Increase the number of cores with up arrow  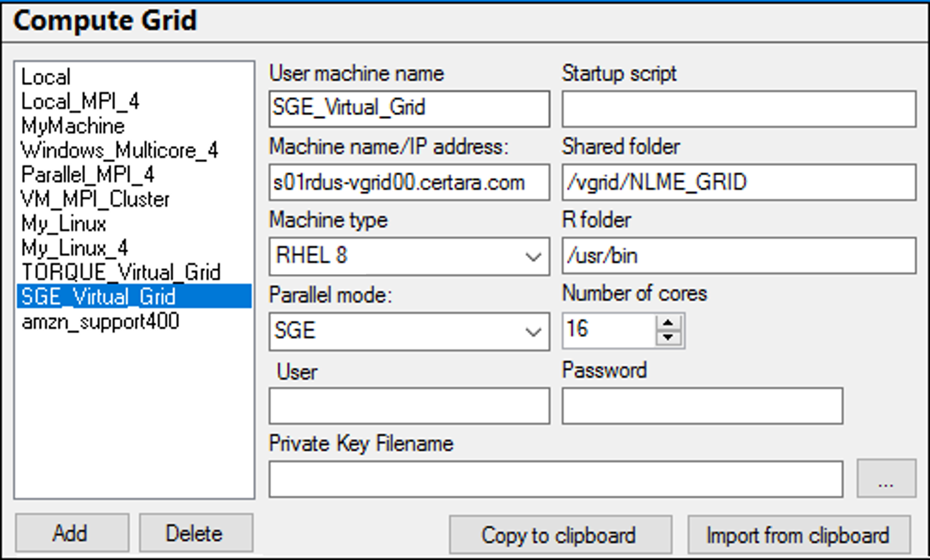click(x=668, y=322)
